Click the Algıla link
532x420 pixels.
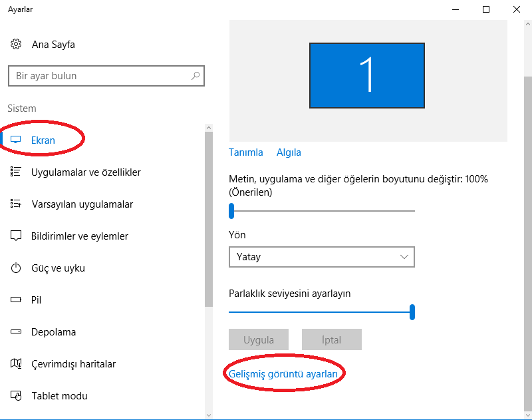tap(289, 152)
